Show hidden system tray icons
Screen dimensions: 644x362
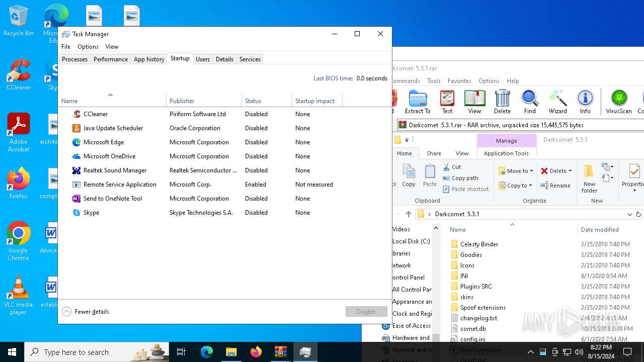tap(530, 352)
